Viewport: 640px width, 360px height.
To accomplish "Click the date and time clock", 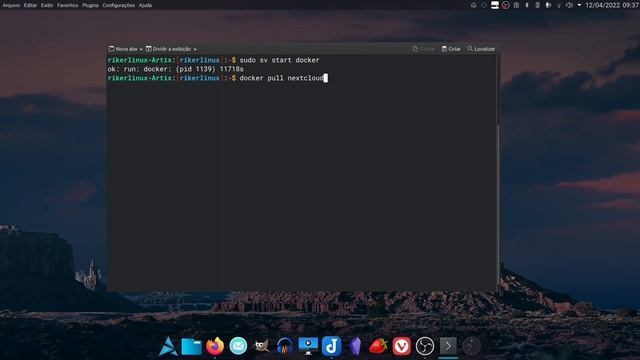I will tap(612, 5).
